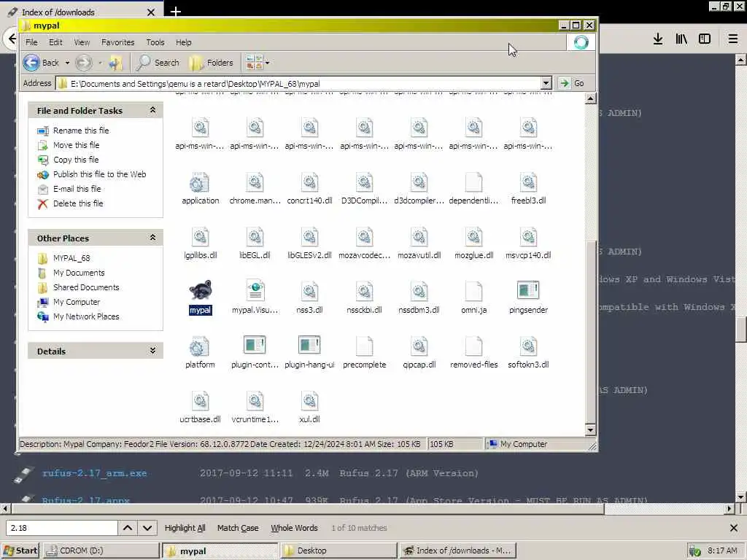Open browser Downloads arrow icon
747x560 pixels.
point(658,39)
